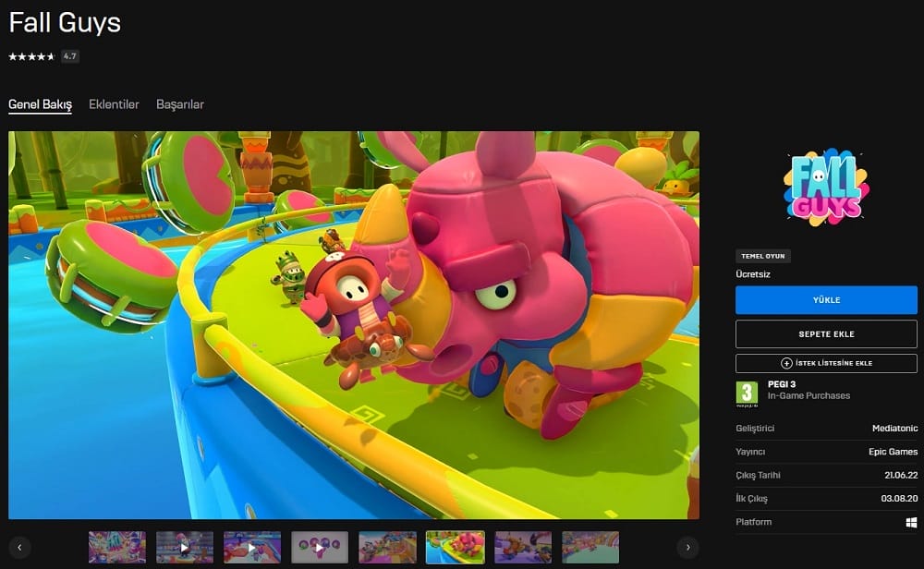Click the next media arrow in carousel

point(687,547)
